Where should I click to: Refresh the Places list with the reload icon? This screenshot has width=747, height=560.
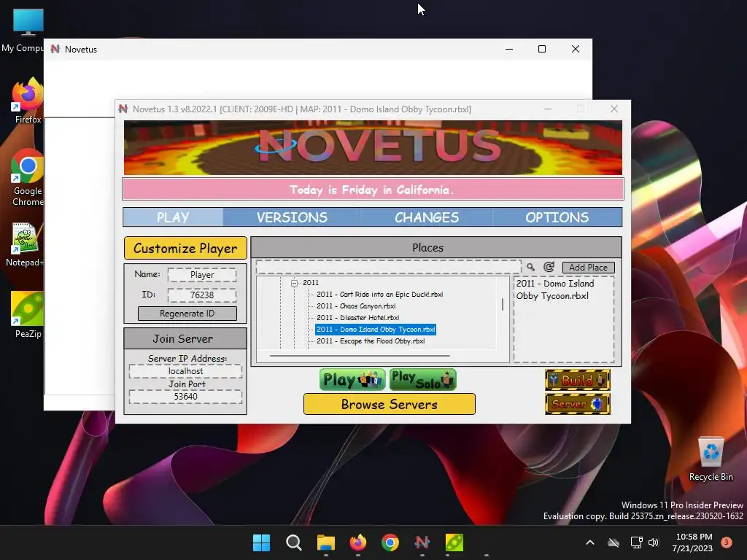[x=549, y=267]
